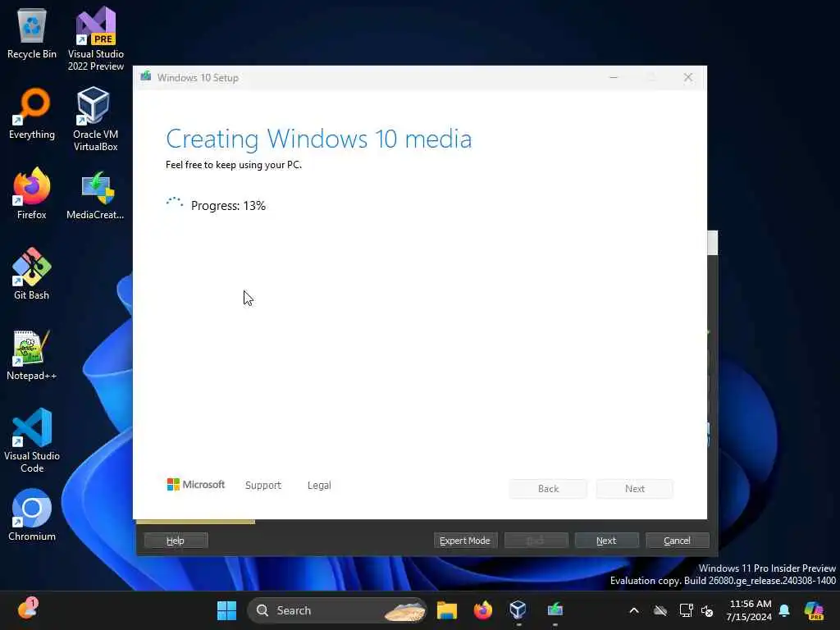Image resolution: width=840 pixels, height=630 pixels.
Task: Close the Windows 10 Setup window
Action: tap(688, 78)
